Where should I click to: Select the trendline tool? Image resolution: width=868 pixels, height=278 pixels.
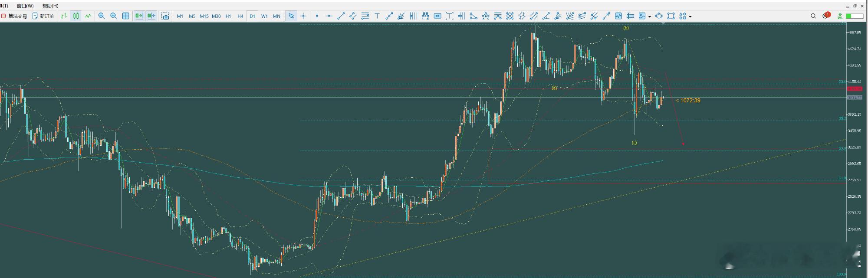[341, 16]
